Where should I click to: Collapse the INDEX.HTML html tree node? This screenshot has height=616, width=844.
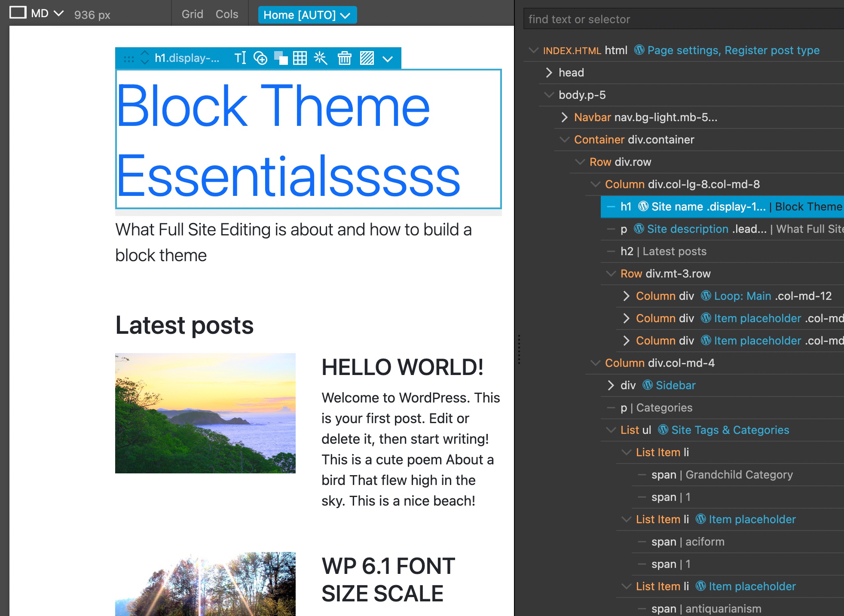click(x=533, y=50)
